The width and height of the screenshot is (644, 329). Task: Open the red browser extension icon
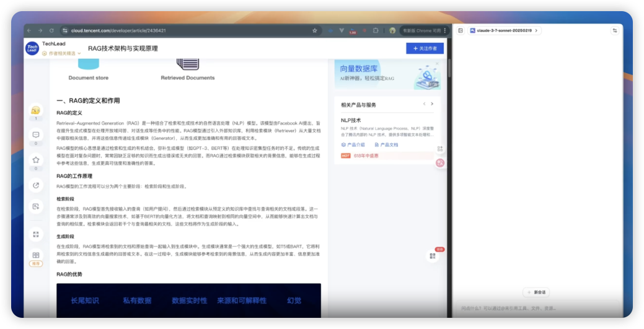click(364, 30)
